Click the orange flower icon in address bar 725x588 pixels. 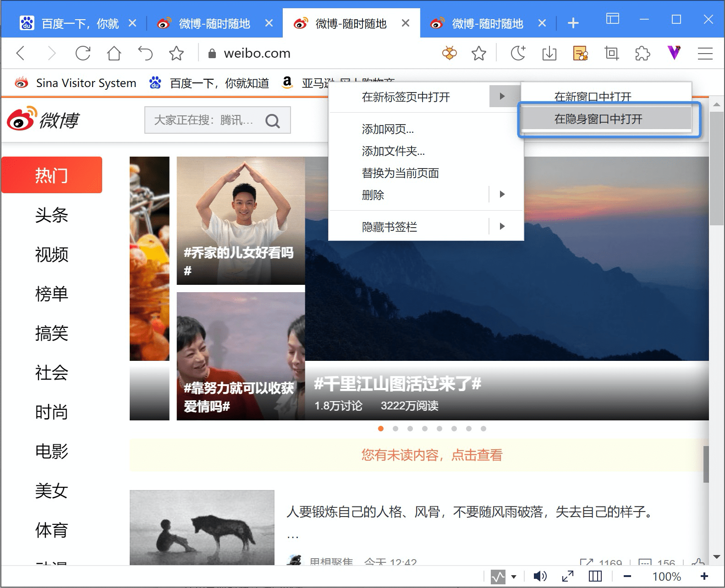[x=450, y=53]
